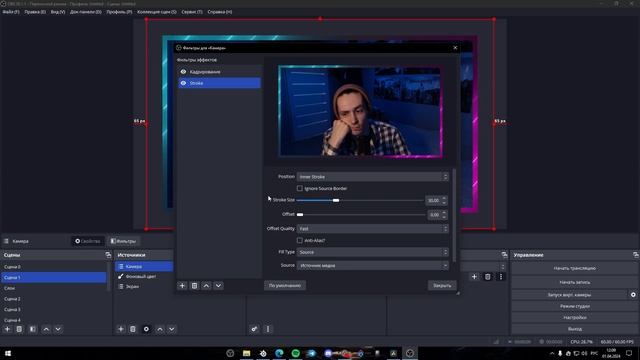The image size is (640, 360).
Task: Select the Кадрирование filter row
Action: (219, 71)
